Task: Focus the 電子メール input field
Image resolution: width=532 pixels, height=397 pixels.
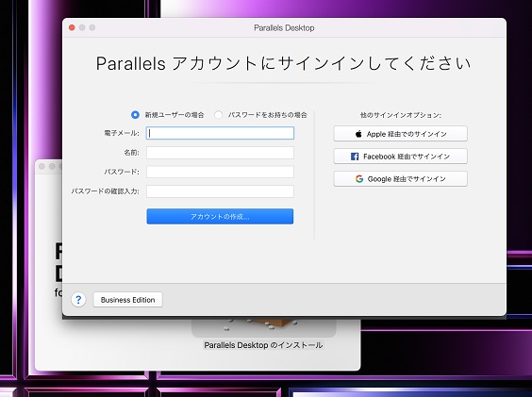Action: (x=220, y=133)
